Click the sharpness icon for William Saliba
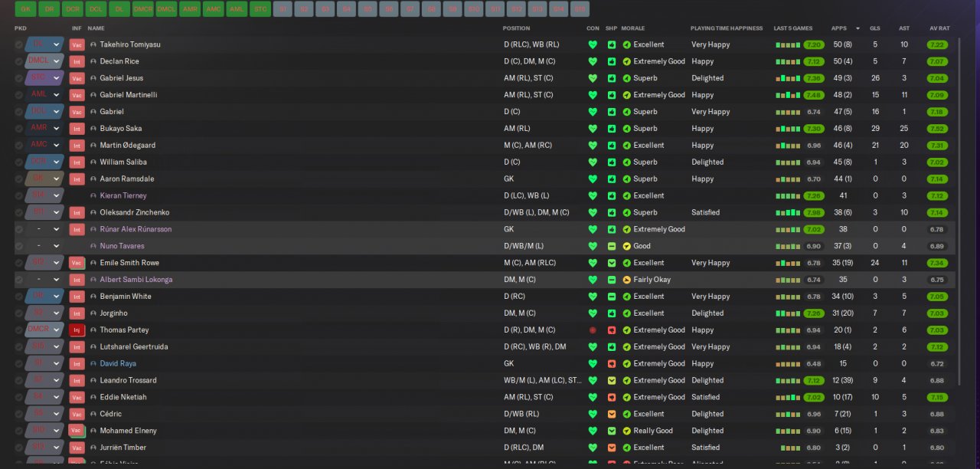 [612, 162]
